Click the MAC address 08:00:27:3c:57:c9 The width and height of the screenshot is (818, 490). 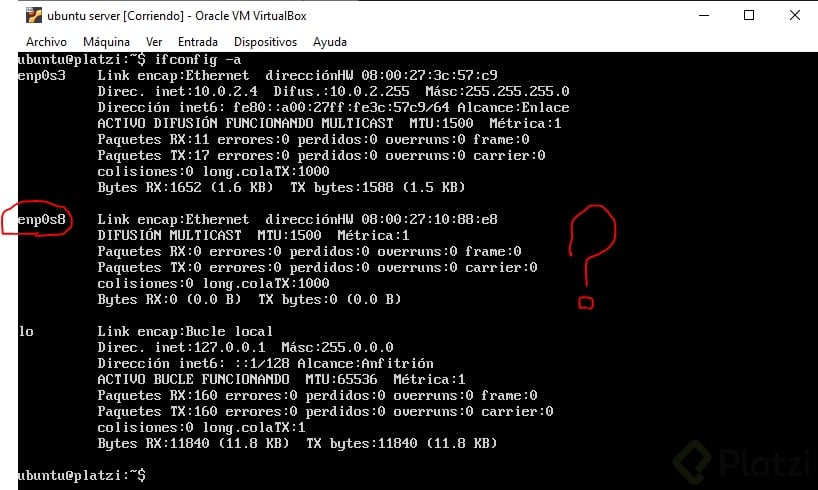coord(429,75)
